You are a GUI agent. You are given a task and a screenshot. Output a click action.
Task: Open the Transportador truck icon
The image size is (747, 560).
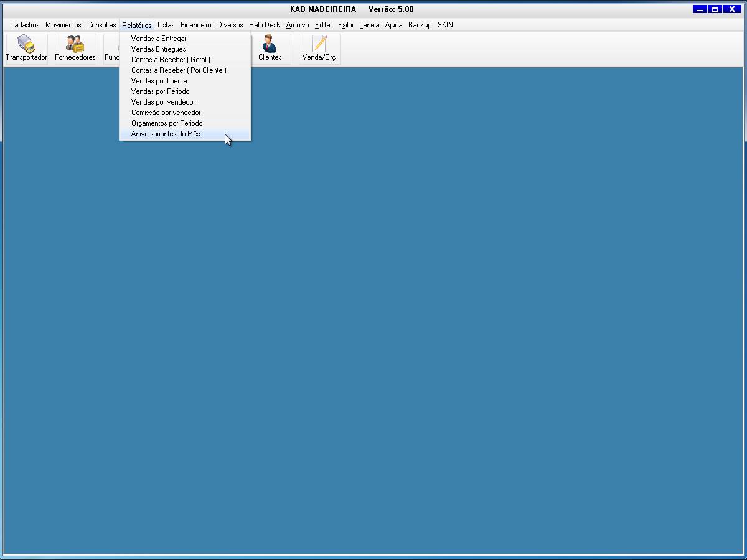point(26,49)
